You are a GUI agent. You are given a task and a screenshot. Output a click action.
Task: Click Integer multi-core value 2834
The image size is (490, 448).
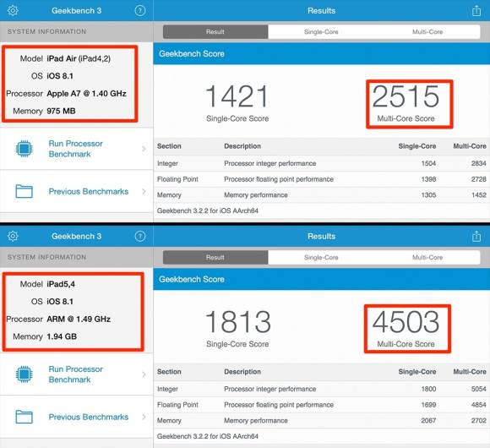point(478,163)
